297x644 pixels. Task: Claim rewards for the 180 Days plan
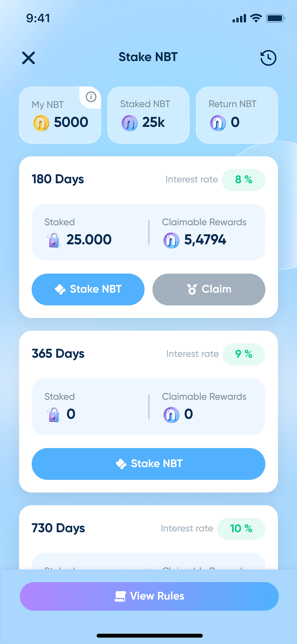click(x=209, y=289)
